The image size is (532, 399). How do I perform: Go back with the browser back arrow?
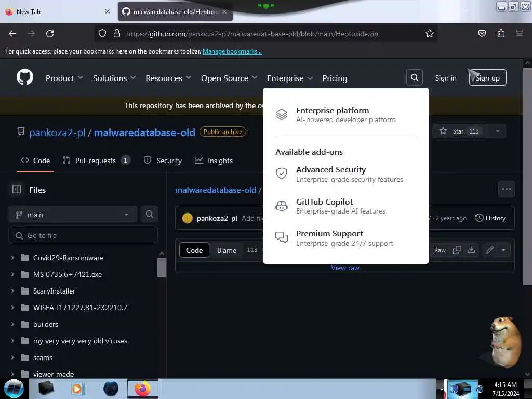point(12,34)
